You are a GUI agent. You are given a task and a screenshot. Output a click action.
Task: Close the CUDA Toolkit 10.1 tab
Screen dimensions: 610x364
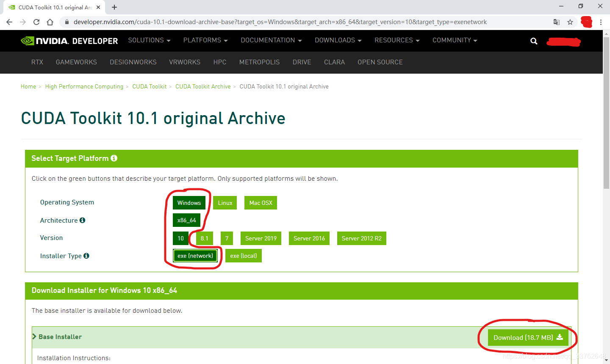click(98, 7)
